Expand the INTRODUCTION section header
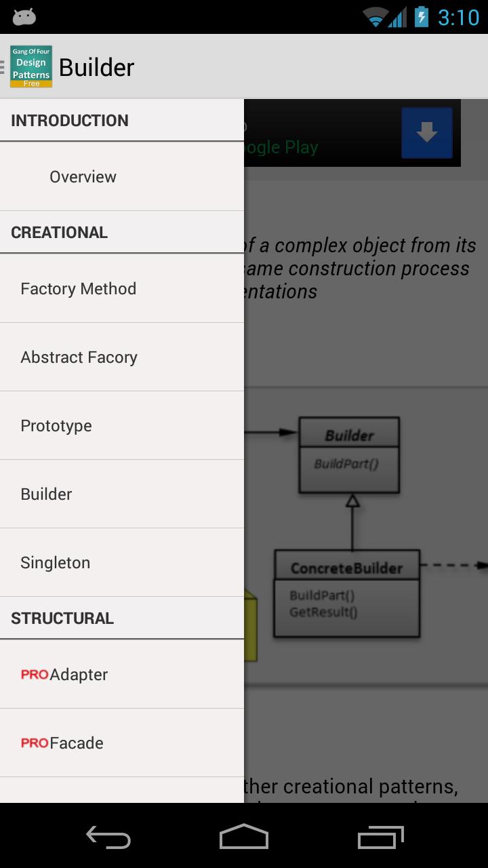Image resolution: width=488 pixels, height=868 pixels. [x=122, y=120]
